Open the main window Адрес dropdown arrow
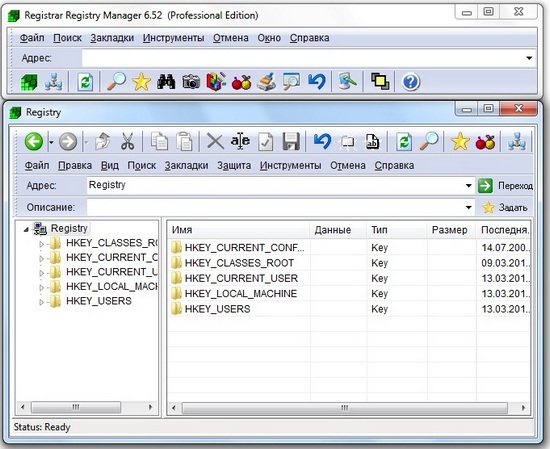This screenshot has height=449, width=550. click(x=529, y=58)
